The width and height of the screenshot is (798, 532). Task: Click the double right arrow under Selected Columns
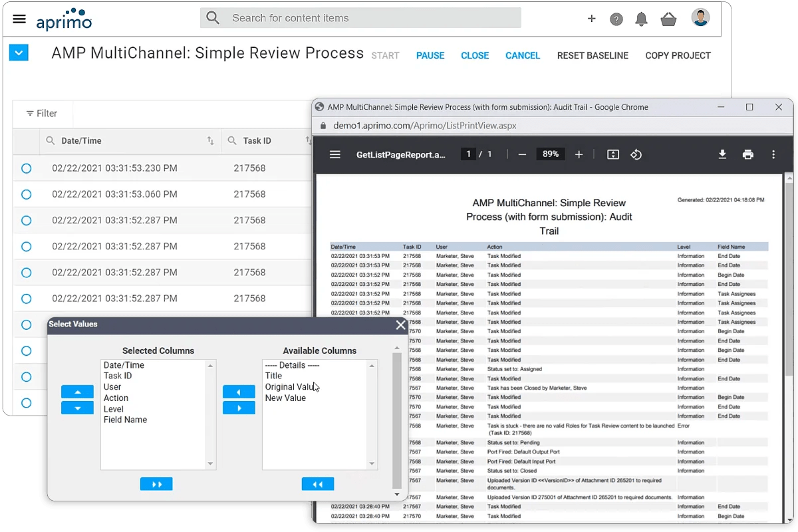(156, 484)
